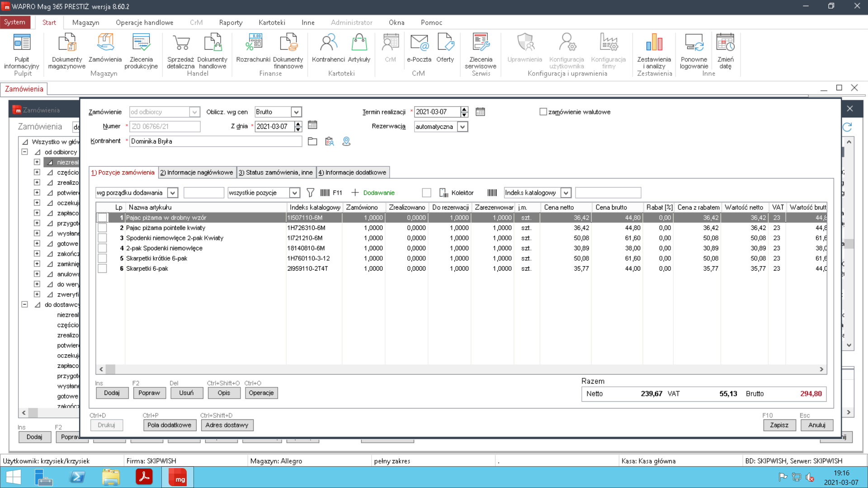
Task: Check the box for Skarpetki 6-pak row
Action: 103,269
